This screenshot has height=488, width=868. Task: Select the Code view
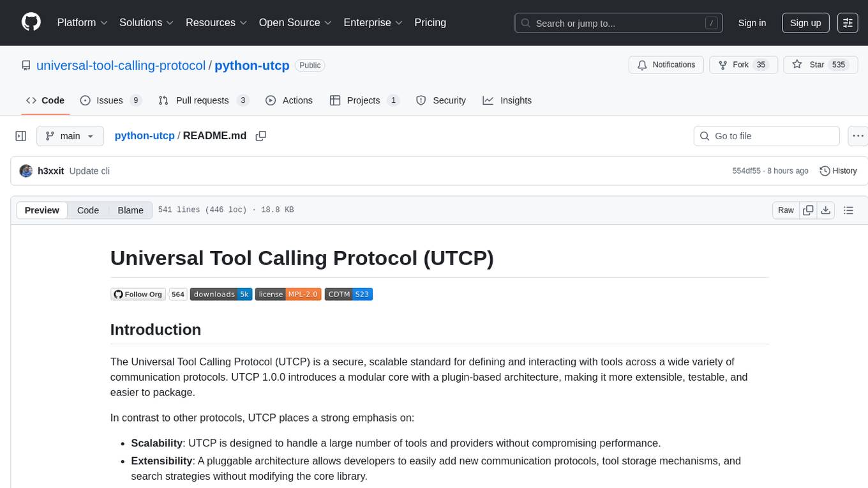point(88,210)
